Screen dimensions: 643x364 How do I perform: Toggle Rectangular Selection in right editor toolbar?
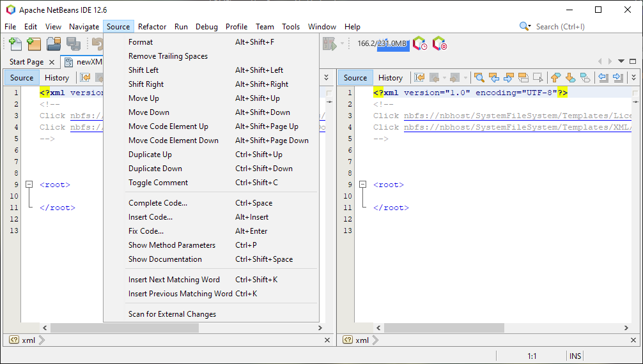538,77
